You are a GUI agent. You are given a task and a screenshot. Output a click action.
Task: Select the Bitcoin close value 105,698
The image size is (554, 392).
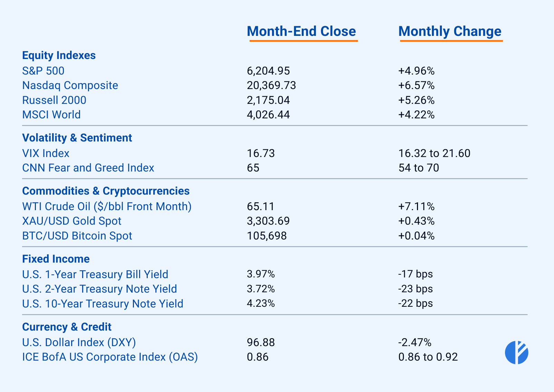(266, 236)
